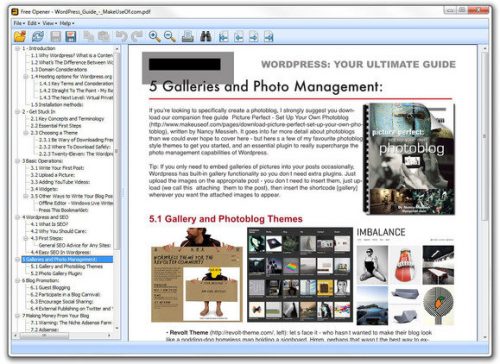Select 'Press This Bookmarklet' bookmark

pyautogui.click(x=63, y=210)
